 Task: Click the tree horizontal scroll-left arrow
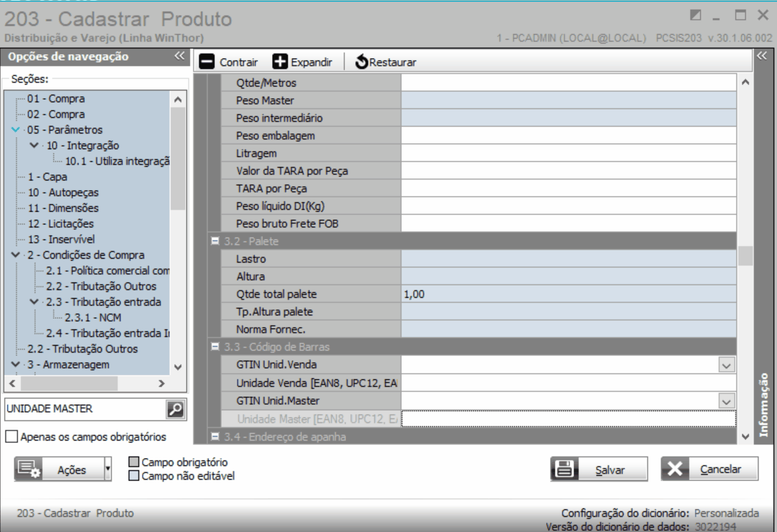13,383
